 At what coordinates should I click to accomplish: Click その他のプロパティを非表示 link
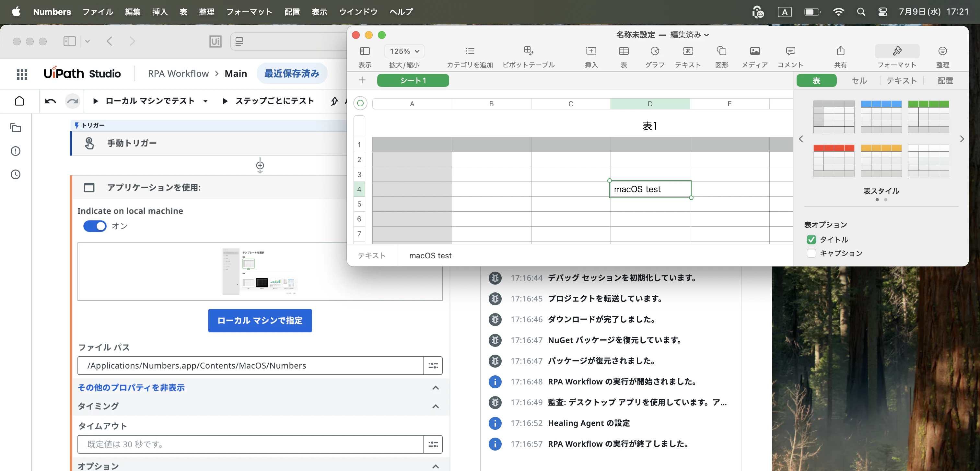131,387
